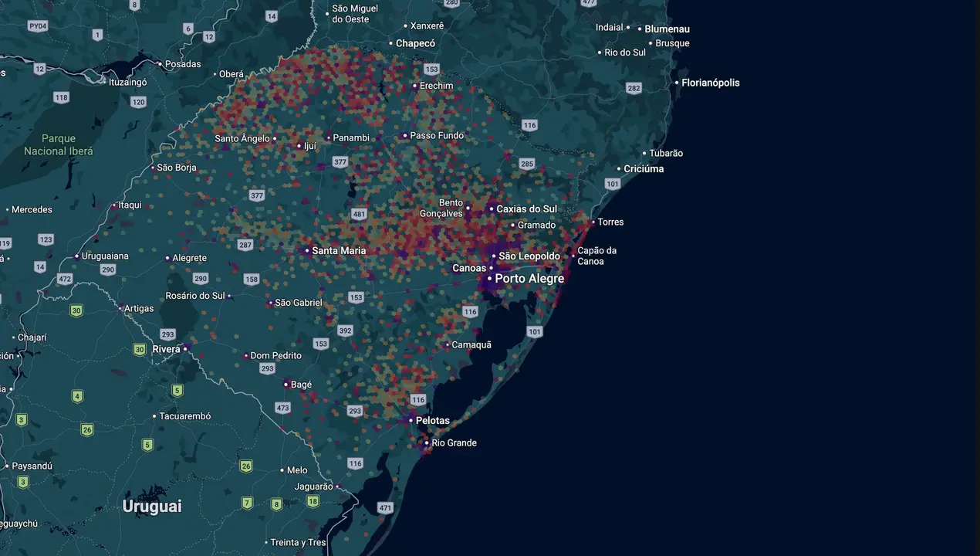Select the Paysandú city label
980x556 pixels.
pyautogui.click(x=32, y=466)
